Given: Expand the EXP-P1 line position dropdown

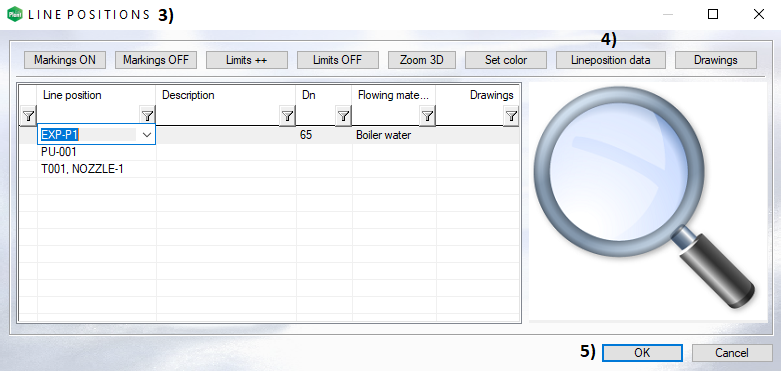Looking at the screenshot, I should (x=147, y=134).
